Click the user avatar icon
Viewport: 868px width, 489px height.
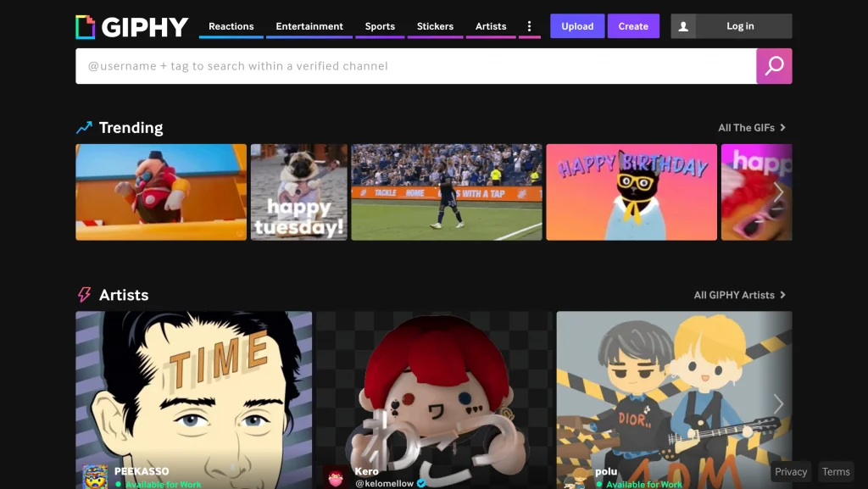[x=683, y=26]
